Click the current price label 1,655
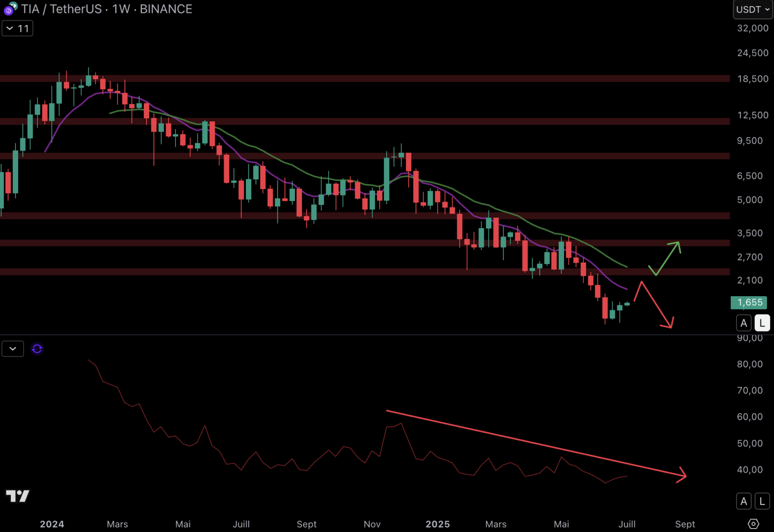This screenshot has height=532, width=774. pos(749,302)
